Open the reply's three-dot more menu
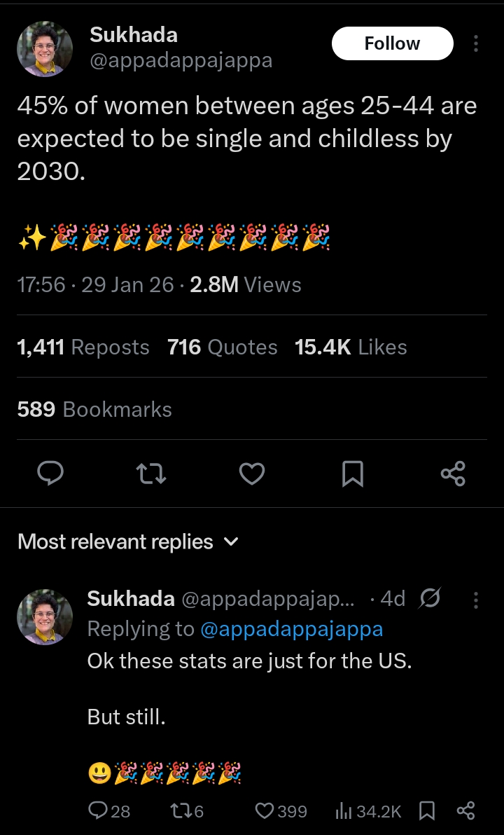 click(476, 600)
